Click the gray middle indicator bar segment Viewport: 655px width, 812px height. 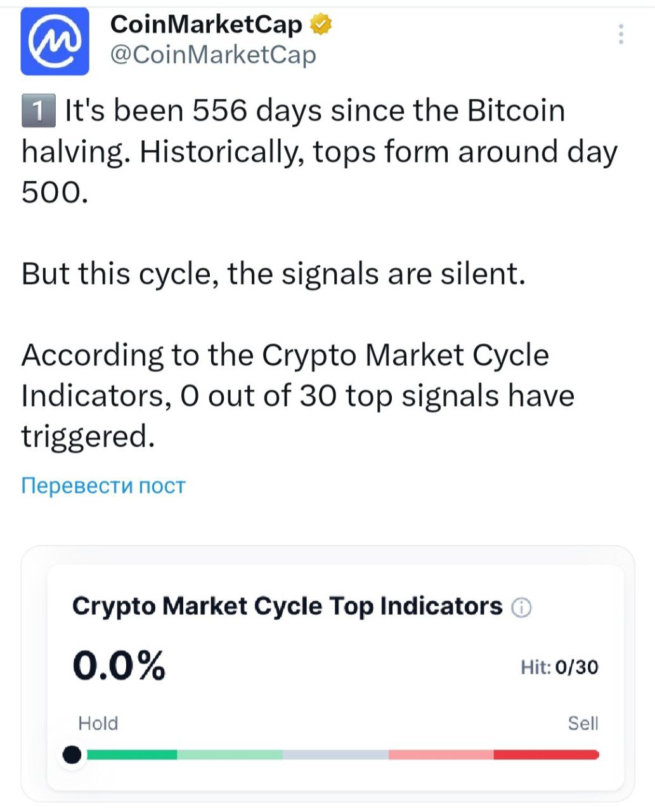click(x=335, y=755)
